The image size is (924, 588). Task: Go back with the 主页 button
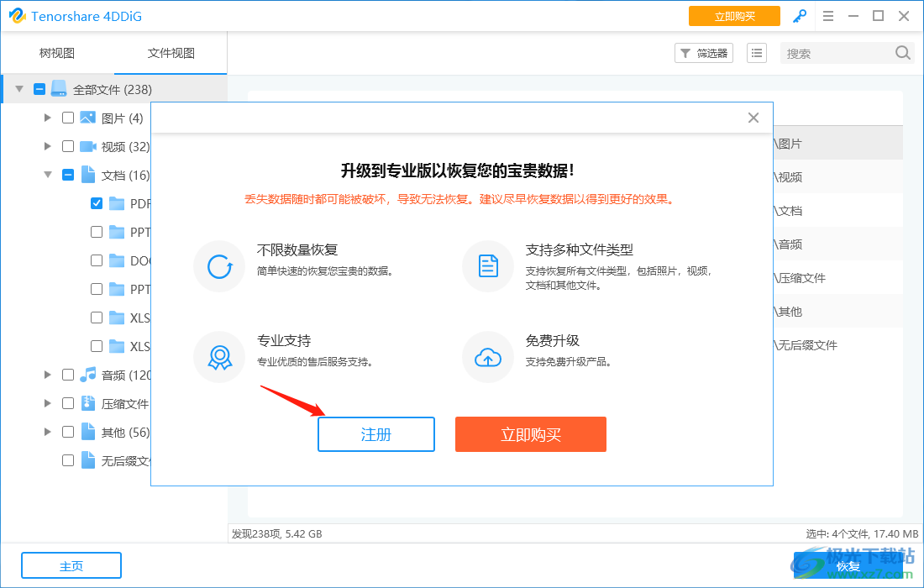click(x=71, y=565)
